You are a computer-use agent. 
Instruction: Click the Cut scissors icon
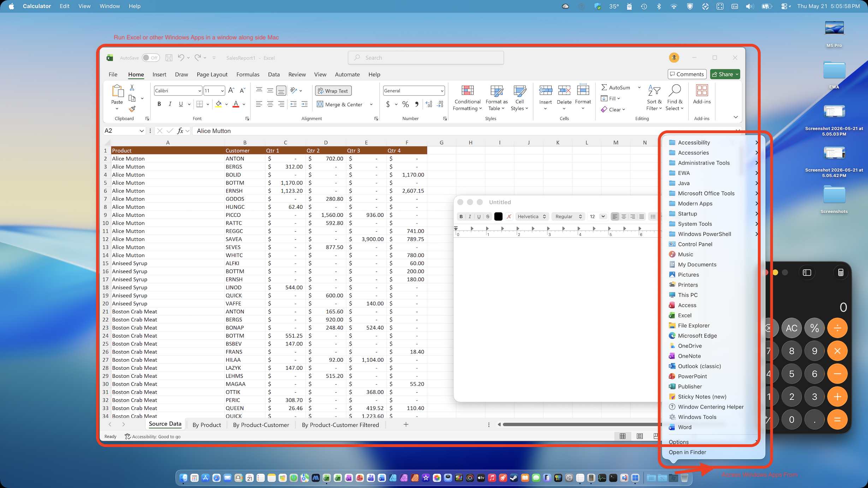click(132, 88)
